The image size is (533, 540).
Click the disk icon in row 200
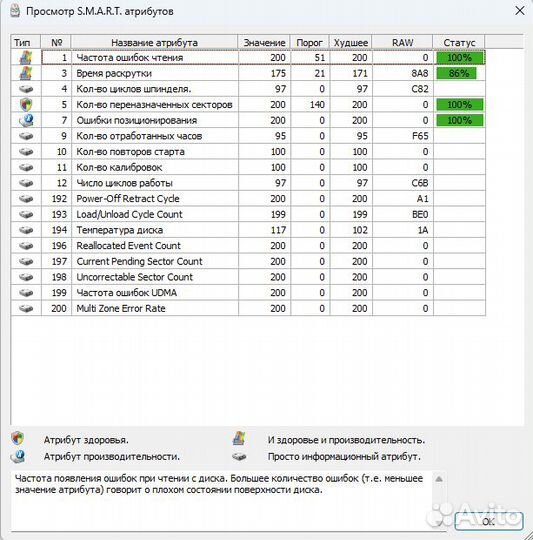click(x=26, y=308)
